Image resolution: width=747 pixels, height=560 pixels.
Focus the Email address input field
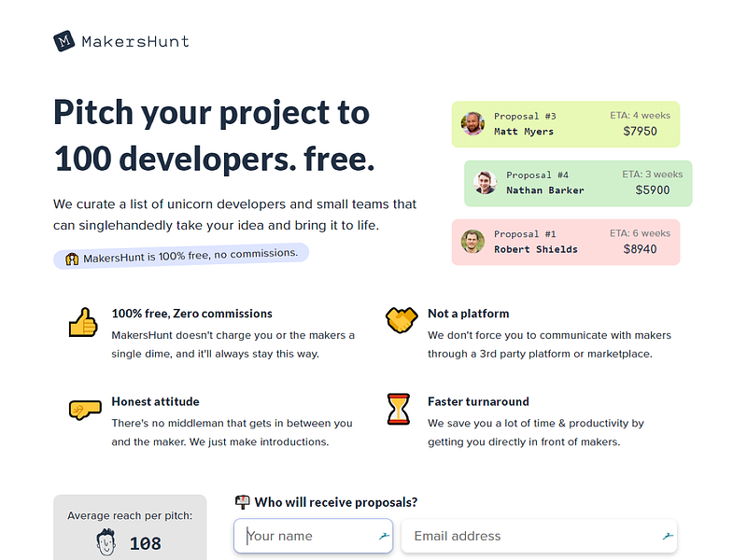[539, 536]
